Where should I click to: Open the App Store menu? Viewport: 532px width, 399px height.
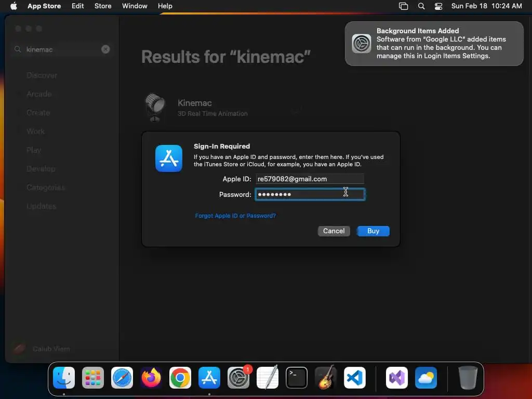tap(44, 6)
